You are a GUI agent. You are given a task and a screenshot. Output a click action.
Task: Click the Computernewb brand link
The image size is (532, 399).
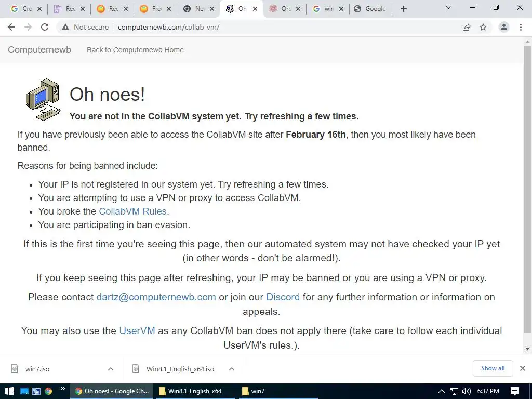[39, 50]
